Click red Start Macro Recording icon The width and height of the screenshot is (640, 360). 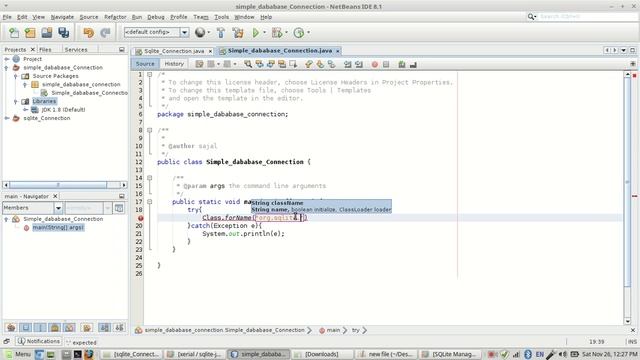click(375, 64)
